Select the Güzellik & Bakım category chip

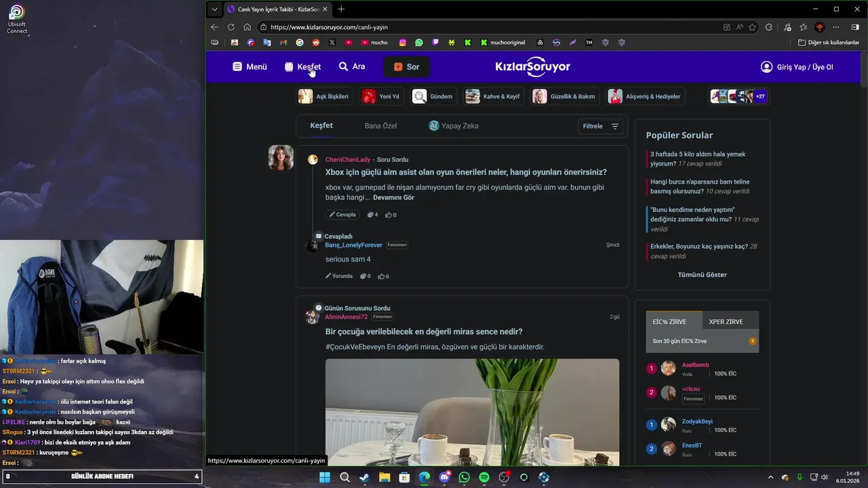pos(565,96)
